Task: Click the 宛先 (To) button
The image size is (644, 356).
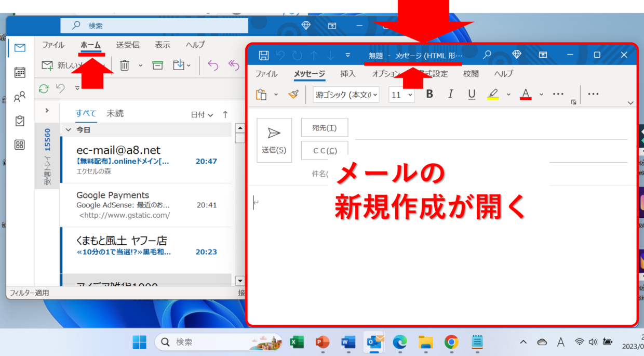Action: 324,128
